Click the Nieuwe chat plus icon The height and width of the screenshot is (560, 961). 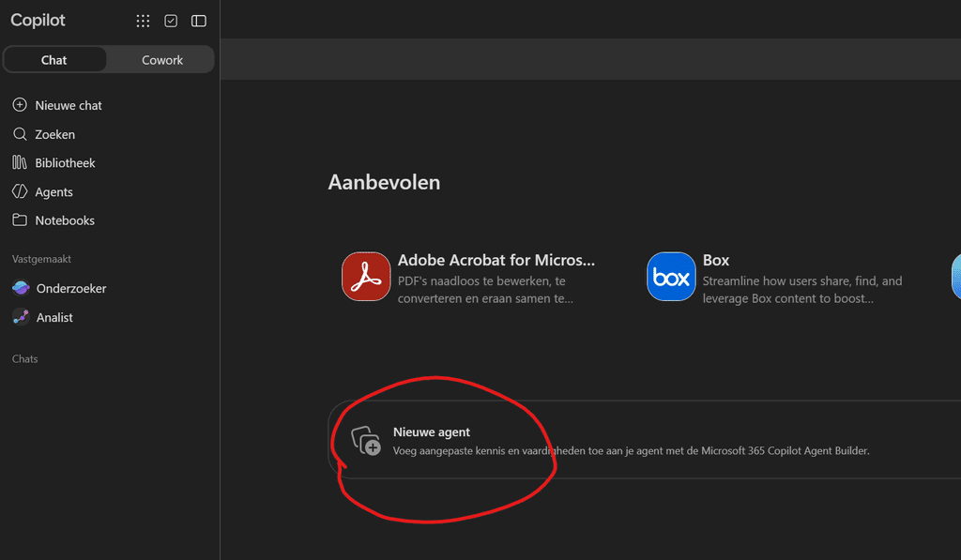point(20,105)
